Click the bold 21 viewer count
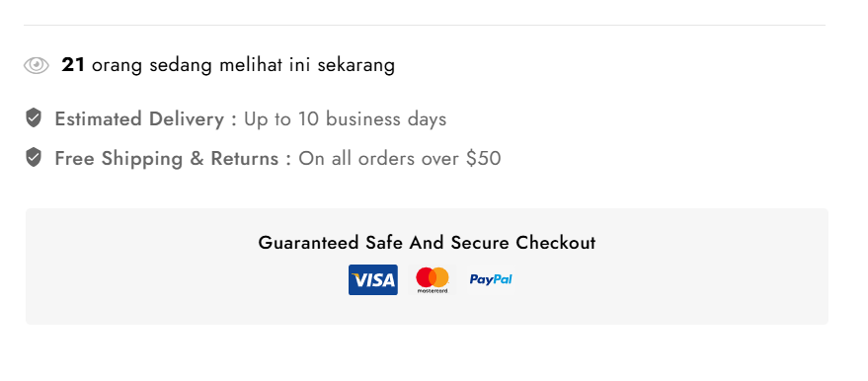The image size is (868, 381). click(73, 65)
